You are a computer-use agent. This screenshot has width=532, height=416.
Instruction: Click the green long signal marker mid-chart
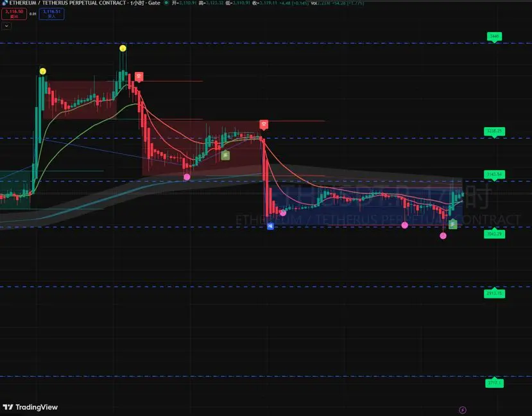pos(225,155)
